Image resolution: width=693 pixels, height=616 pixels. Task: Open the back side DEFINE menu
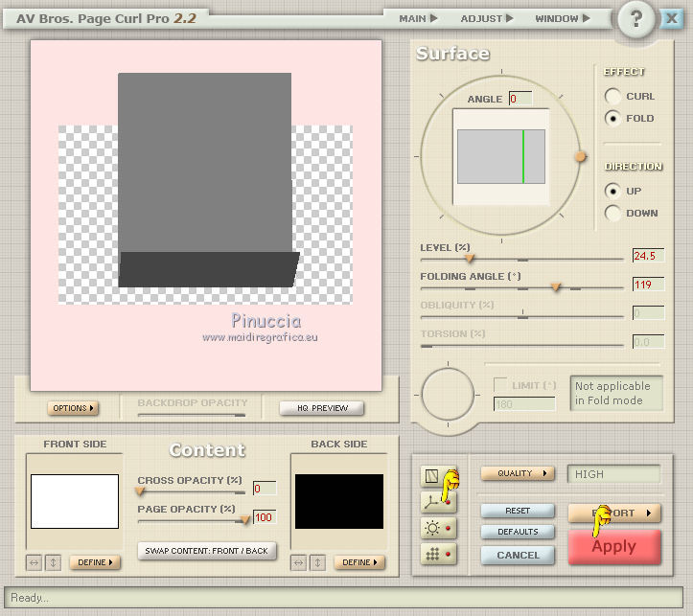[x=359, y=562]
